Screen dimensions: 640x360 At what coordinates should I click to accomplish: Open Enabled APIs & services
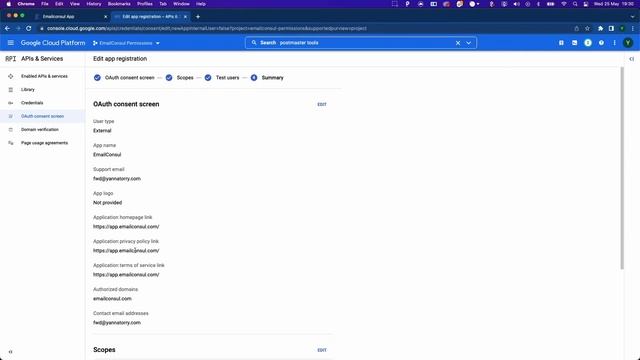(44, 76)
